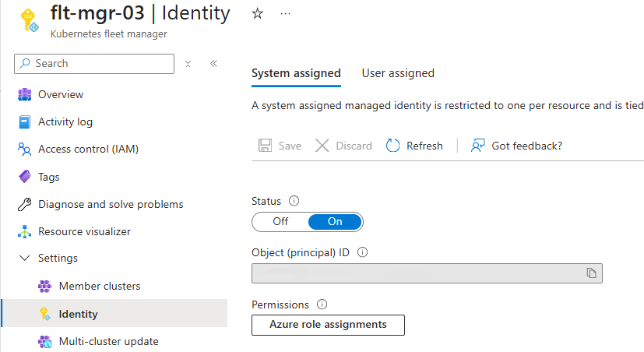The image size is (644, 352).
Task: Click the purple Tags icon
Action: click(x=25, y=177)
